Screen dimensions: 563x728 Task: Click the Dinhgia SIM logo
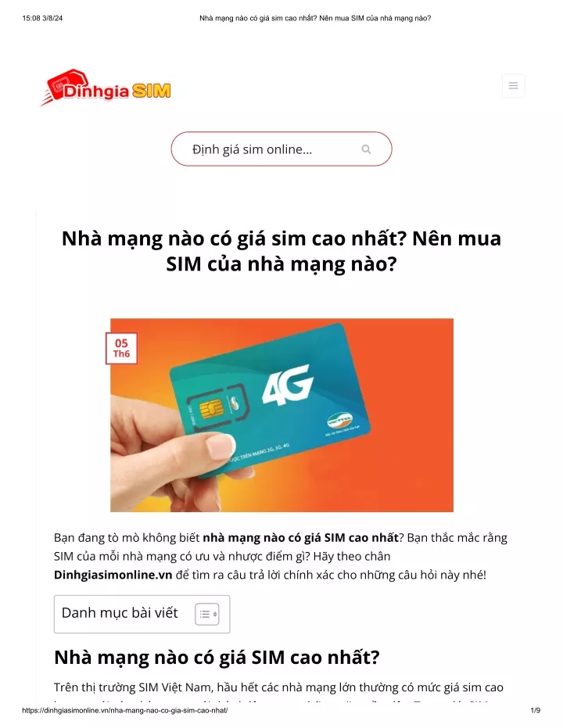coord(106,88)
